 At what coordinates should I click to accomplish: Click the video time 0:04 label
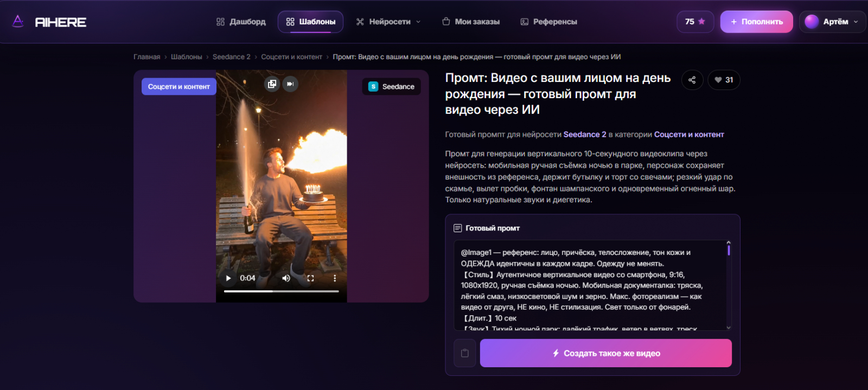[x=247, y=278]
